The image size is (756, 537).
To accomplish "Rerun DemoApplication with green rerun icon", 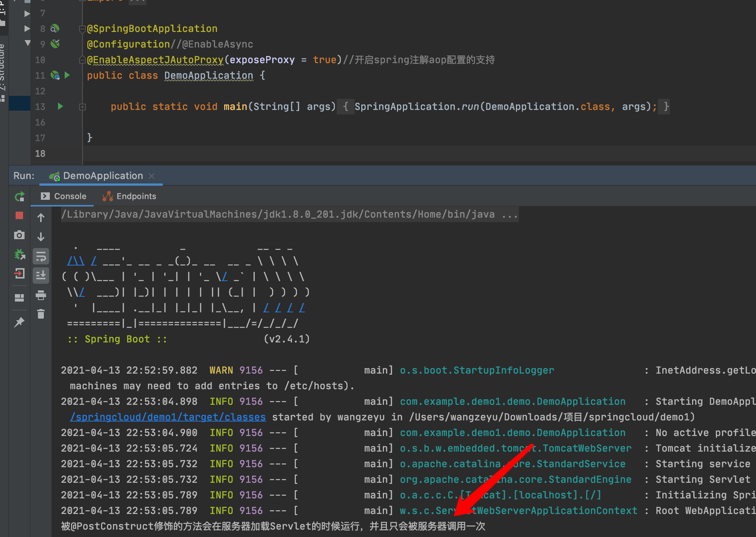I will coord(19,196).
